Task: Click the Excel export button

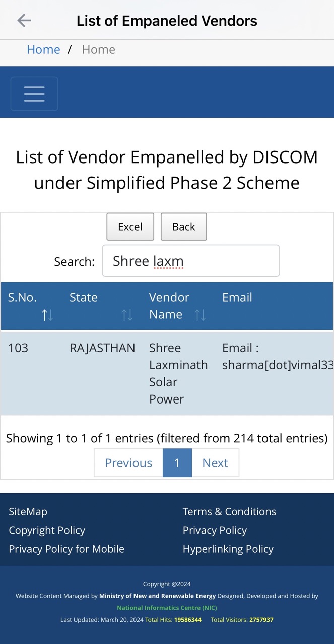Action: click(130, 227)
